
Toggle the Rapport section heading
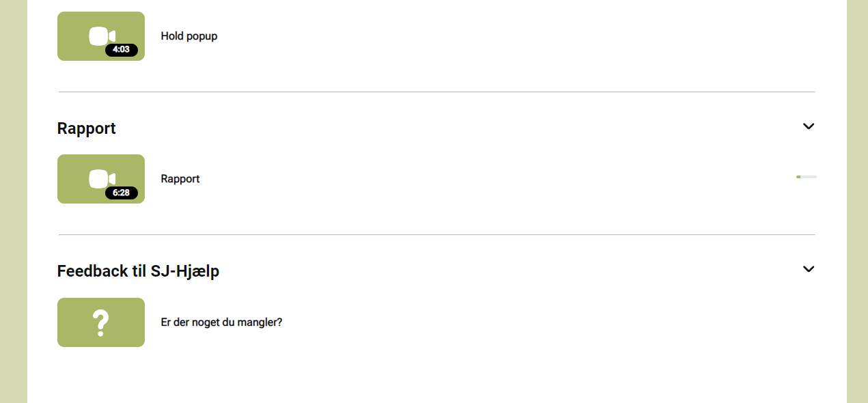[x=87, y=128]
